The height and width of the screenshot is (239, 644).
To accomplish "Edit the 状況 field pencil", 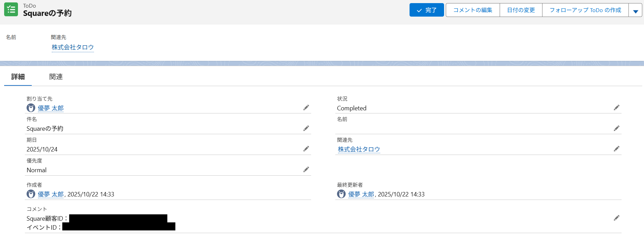I will (x=616, y=108).
